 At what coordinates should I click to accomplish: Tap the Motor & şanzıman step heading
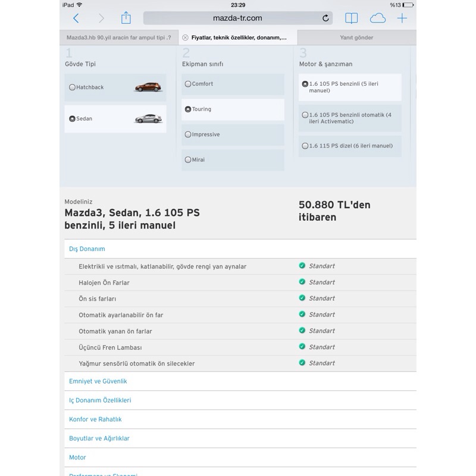pos(325,64)
